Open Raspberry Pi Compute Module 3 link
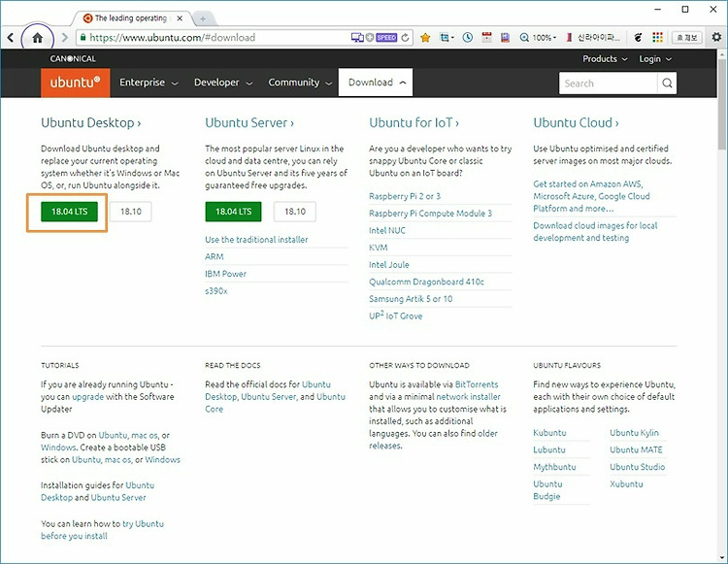The height and width of the screenshot is (564, 728). [430, 214]
